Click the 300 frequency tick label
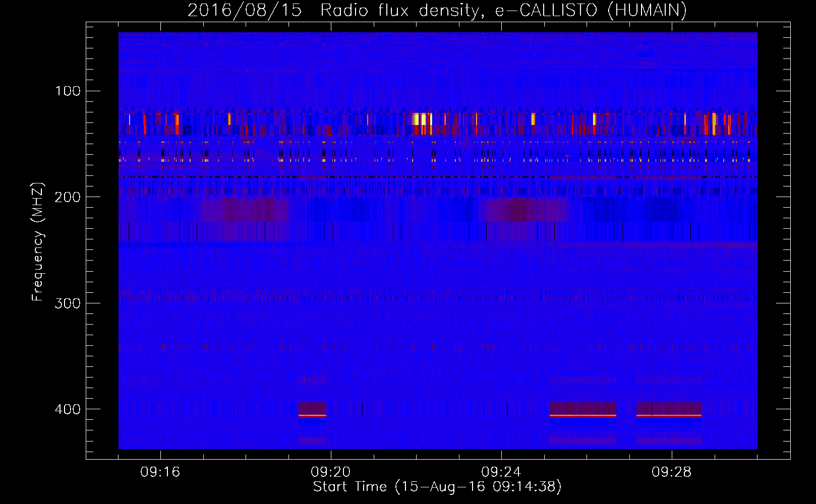The width and height of the screenshot is (816, 504). [68, 303]
